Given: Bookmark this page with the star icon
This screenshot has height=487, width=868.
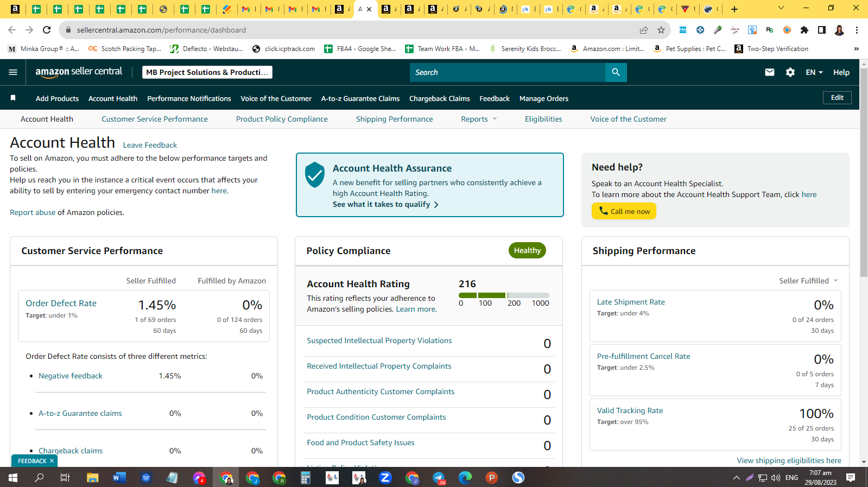Looking at the screenshot, I should tap(661, 30).
